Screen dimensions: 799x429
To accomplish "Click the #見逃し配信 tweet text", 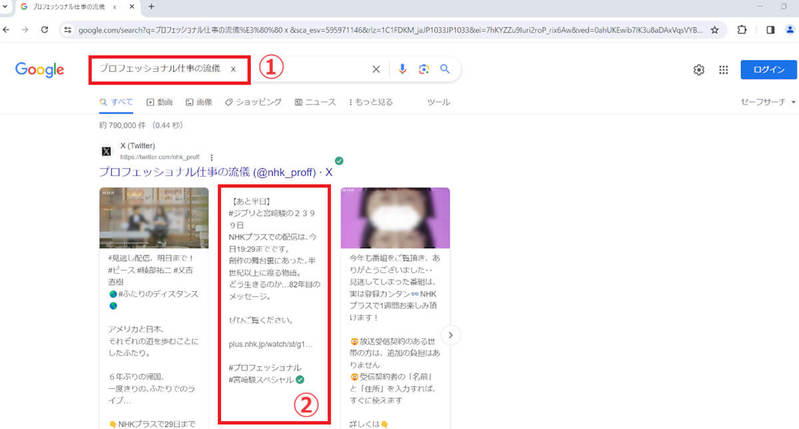I will coord(151,258).
